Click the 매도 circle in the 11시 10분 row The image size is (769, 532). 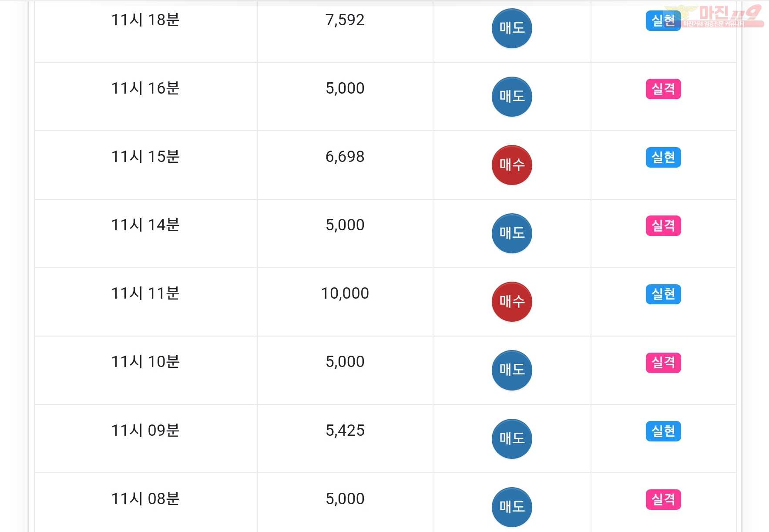click(x=512, y=370)
